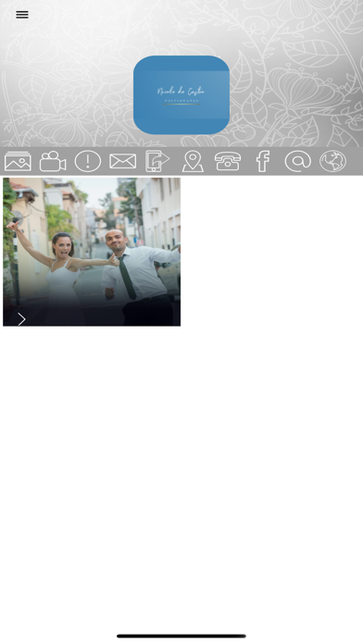Open the globe website icon
The width and height of the screenshot is (363, 644).
[x=333, y=161]
